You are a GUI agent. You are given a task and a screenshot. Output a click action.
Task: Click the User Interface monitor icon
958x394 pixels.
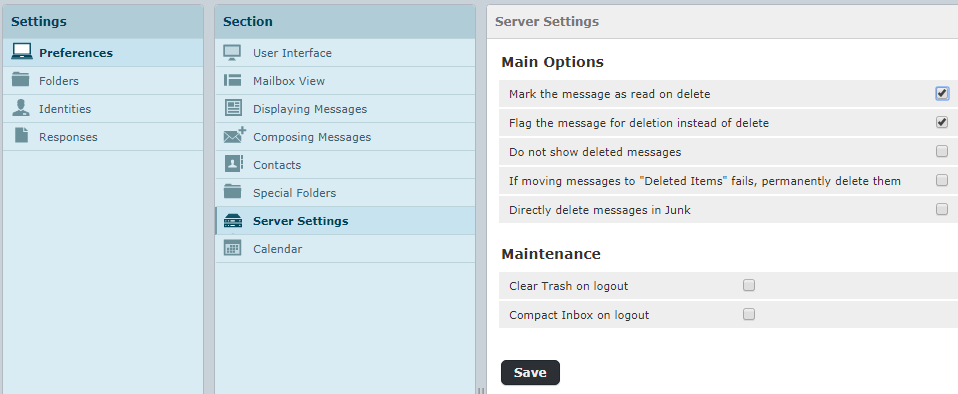233,53
